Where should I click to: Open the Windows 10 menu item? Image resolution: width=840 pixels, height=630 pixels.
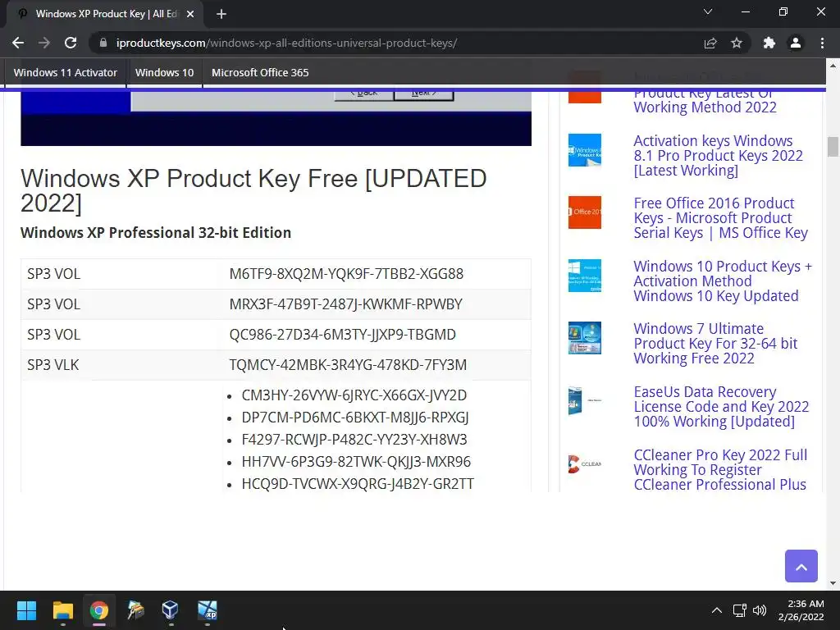[x=164, y=72]
